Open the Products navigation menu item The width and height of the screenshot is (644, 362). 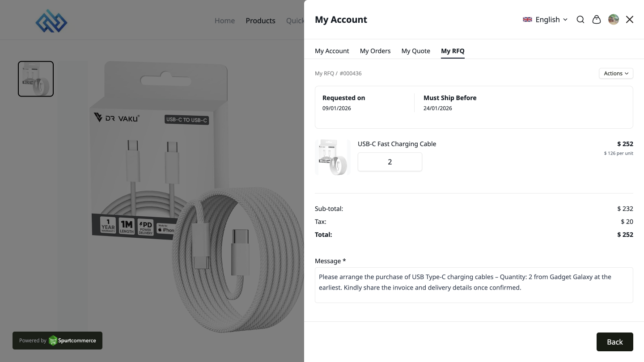point(260,21)
